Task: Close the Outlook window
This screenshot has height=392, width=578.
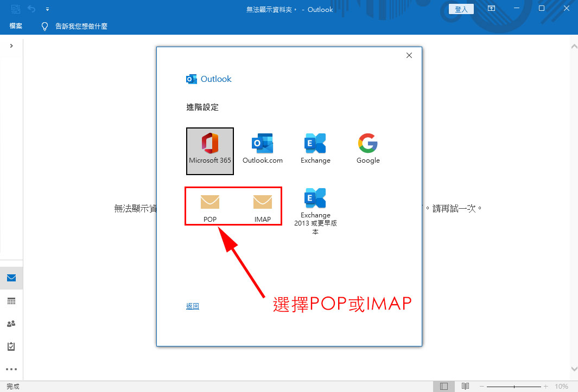Action: (x=567, y=8)
